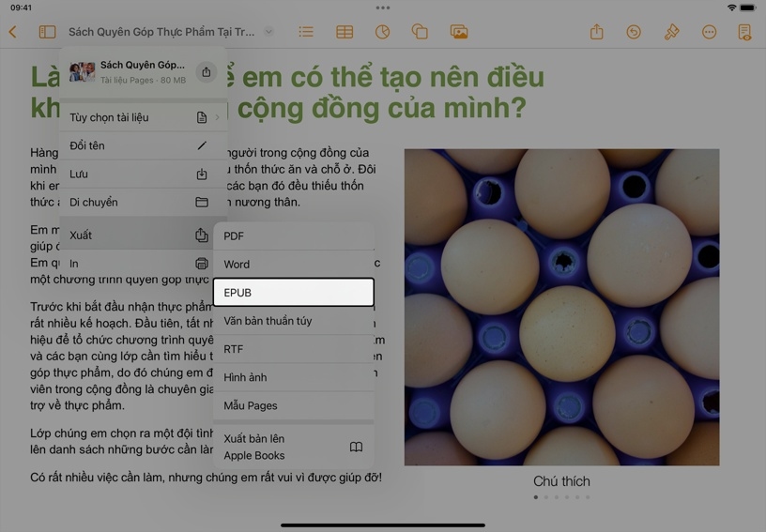Tap the back chevron in toolbar
766x532 pixels.
click(x=13, y=32)
